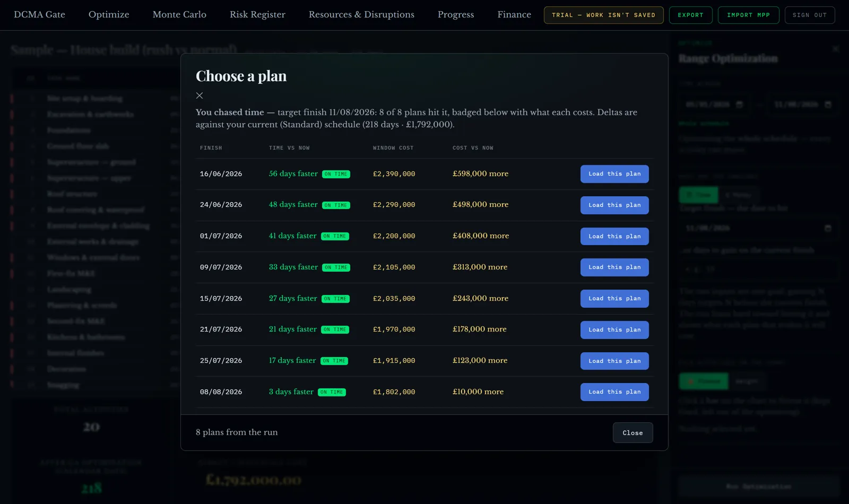Image resolution: width=849 pixels, height=504 pixels.
Task: Load the plan finishing 15/07/2026
Action: [x=614, y=299]
